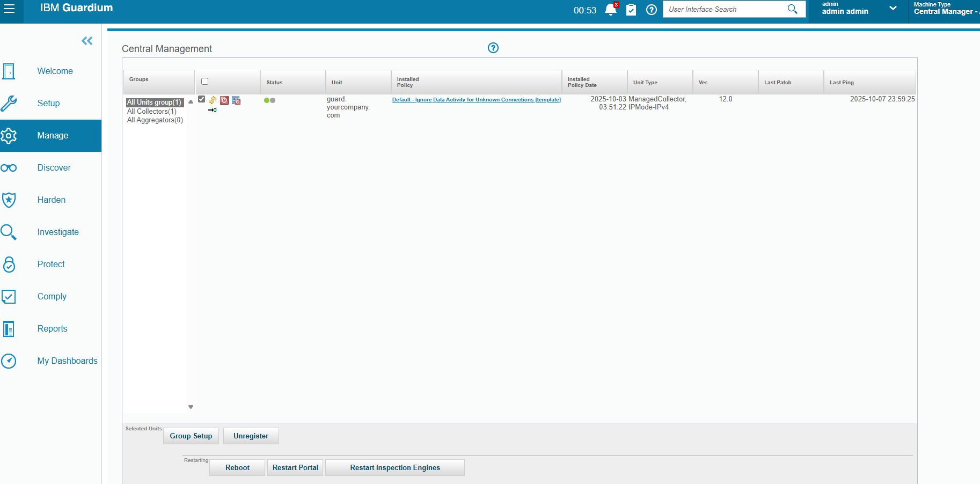980x484 pixels.
Task: Open the installed policy template link
Action: point(477,100)
